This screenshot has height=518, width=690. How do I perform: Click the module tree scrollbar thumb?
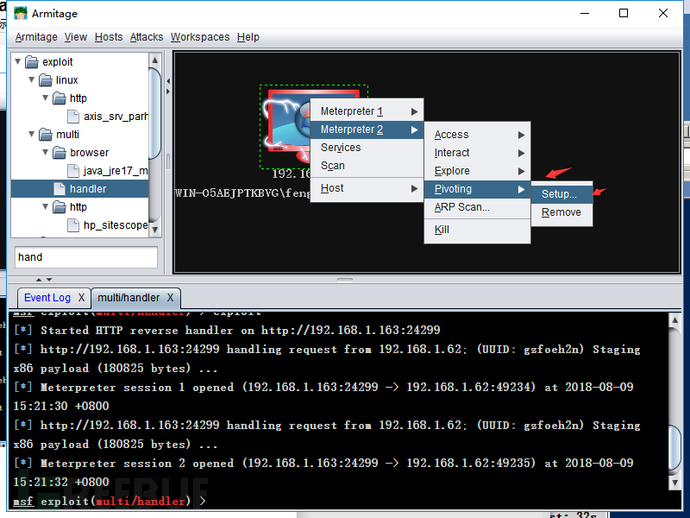[155, 113]
